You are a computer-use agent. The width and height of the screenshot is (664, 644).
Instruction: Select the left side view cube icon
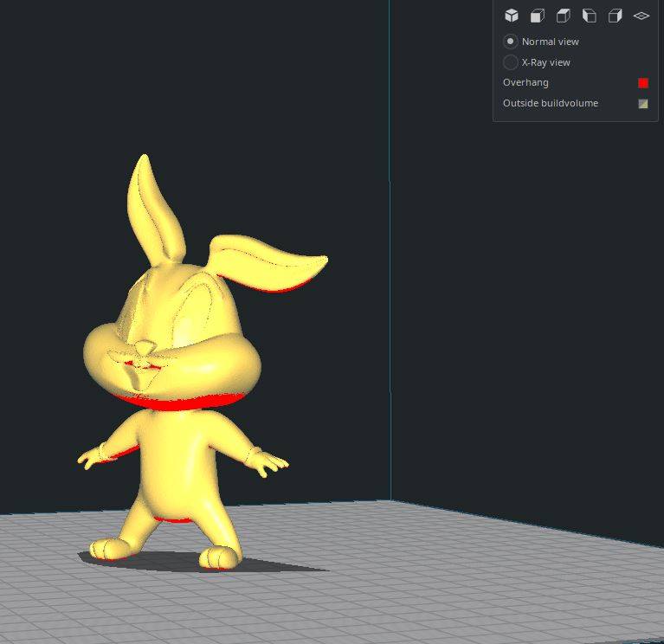coord(589,16)
